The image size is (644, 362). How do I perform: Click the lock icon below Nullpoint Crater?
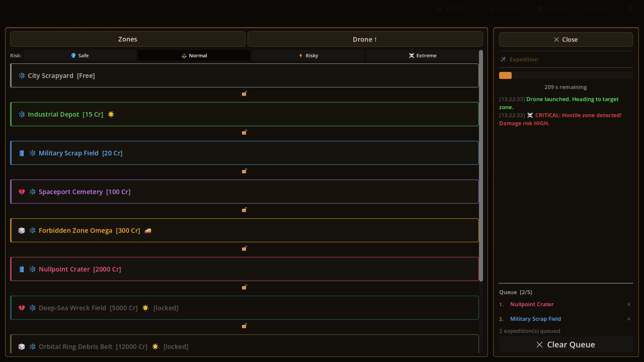[x=245, y=287]
